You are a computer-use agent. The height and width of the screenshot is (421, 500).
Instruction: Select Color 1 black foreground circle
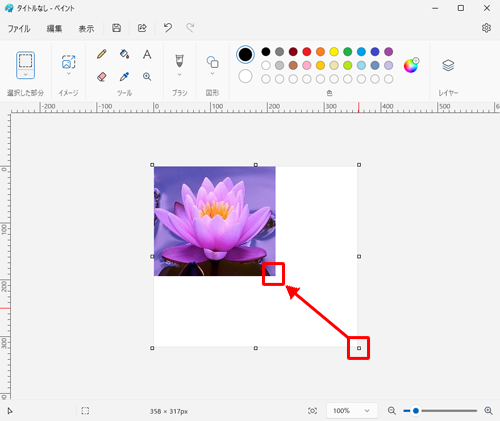[245, 54]
